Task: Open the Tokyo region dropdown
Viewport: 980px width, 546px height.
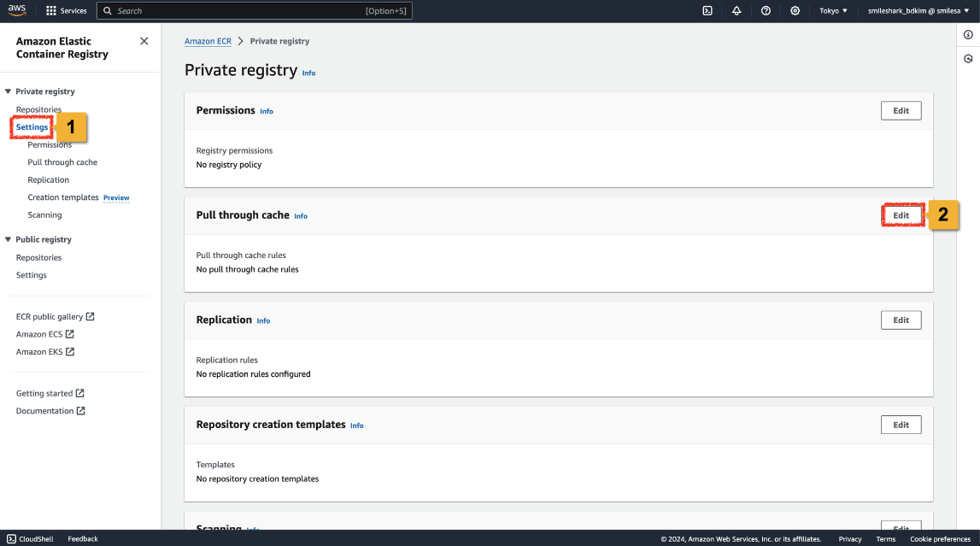Action: pyautogui.click(x=833, y=11)
